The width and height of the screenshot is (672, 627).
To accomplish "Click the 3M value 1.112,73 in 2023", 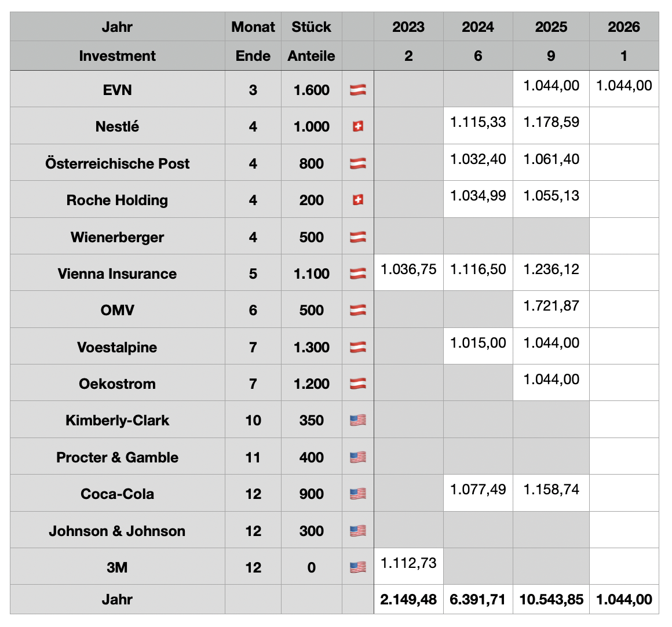I will 408,563.
